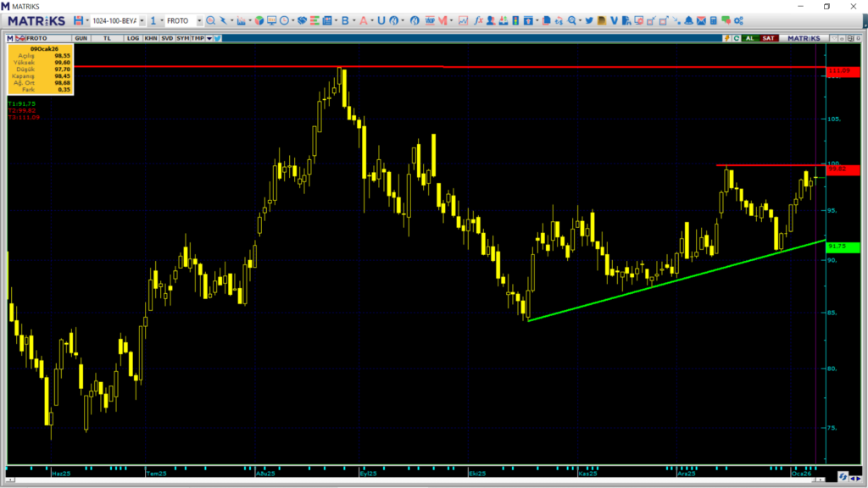Open the calculator icon
868x488 pixels.
tap(714, 20)
